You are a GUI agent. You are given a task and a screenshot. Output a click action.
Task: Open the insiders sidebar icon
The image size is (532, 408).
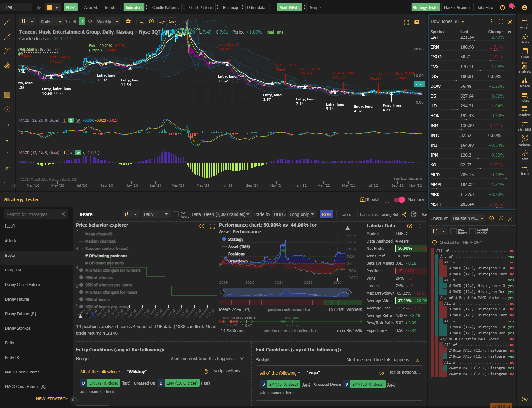pos(524,111)
